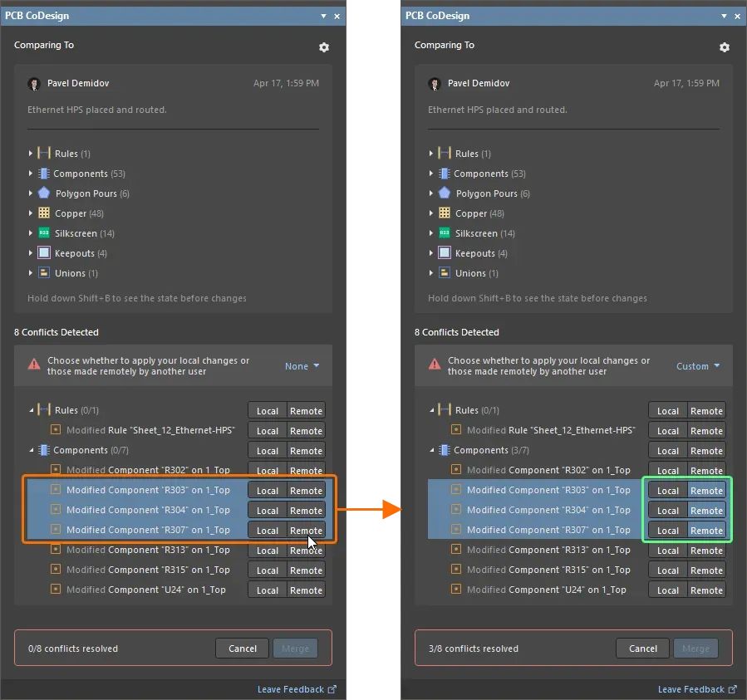Click Silkscreen icon in right panel
The height and width of the screenshot is (700, 747).
[x=445, y=233]
